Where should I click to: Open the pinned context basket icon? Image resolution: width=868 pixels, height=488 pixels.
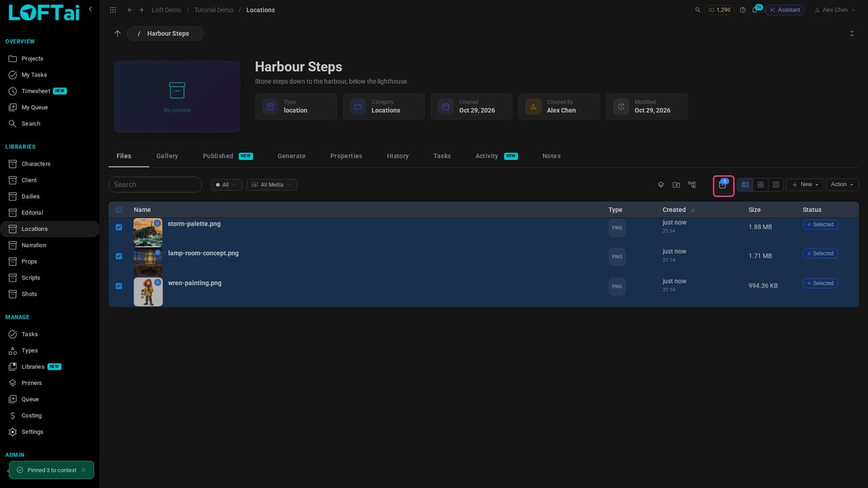[723, 185]
